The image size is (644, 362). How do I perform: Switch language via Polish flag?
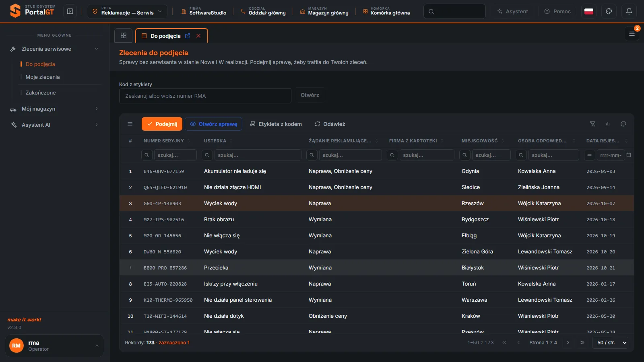click(x=589, y=11)
